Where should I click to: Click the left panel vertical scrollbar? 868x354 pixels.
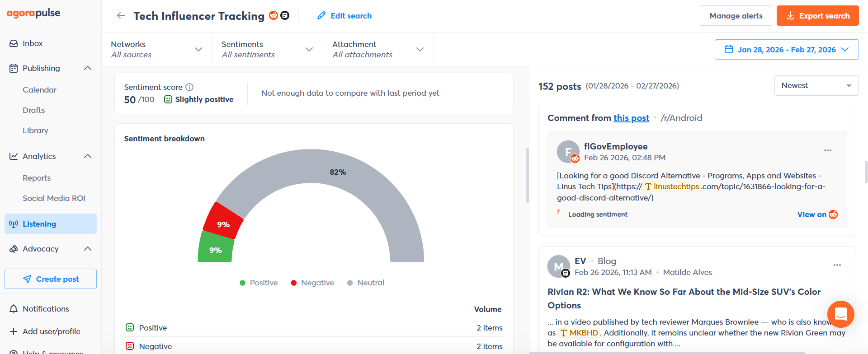click(527, 176)
